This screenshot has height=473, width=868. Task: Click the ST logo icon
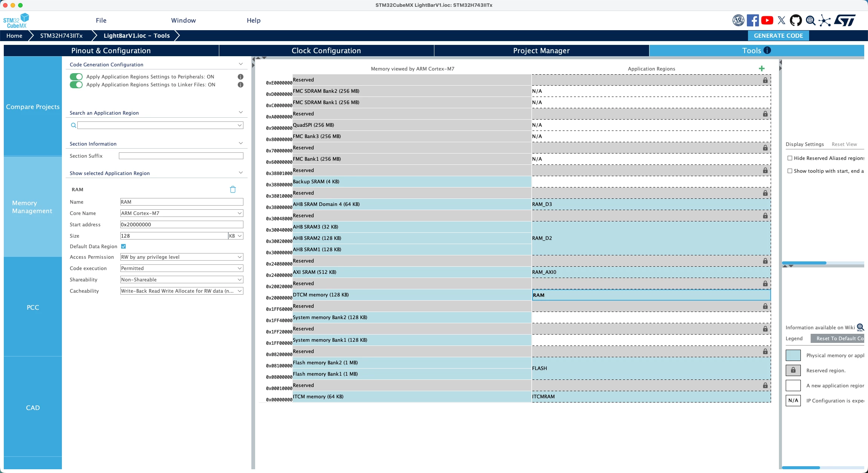[x=845, y=20]
